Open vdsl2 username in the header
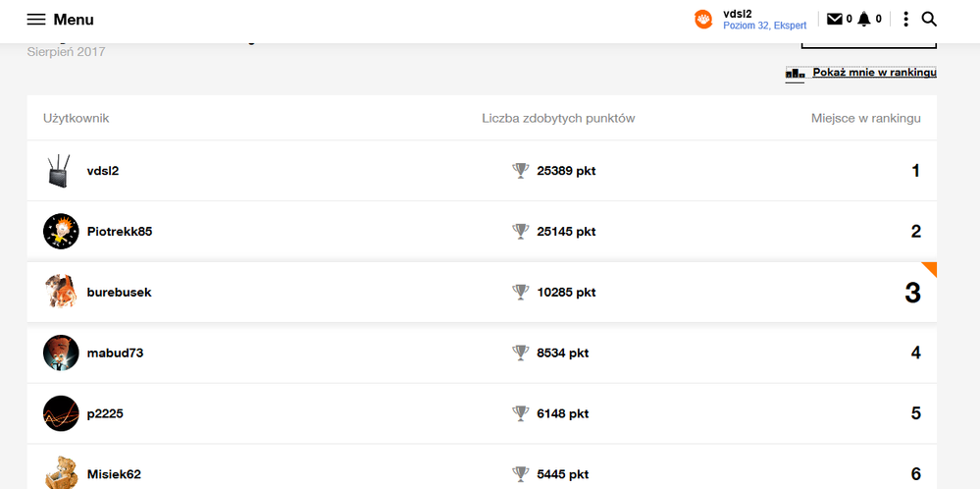980x489 pixels. 737,13
